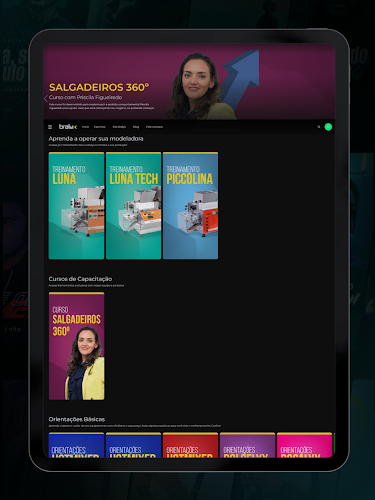Open the Treinamento Luna course card
This screenshot has height=500, width=375.
tap(76, 206)
